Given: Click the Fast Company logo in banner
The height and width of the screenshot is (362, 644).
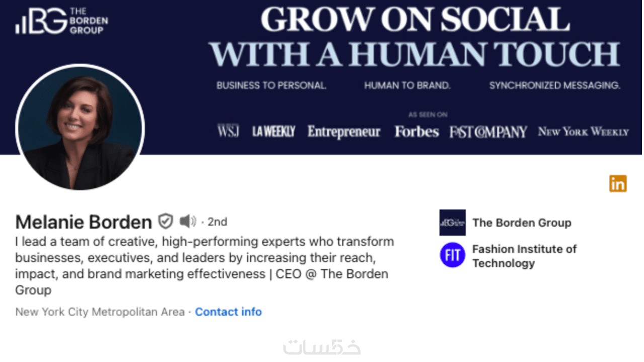Looking at the screenshot, I should (x=488, y=132).
